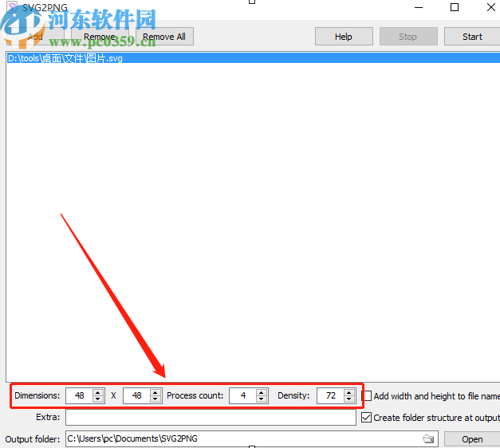Close the SVG2PNG window
500x448 pixels.
tap(491, 7)
